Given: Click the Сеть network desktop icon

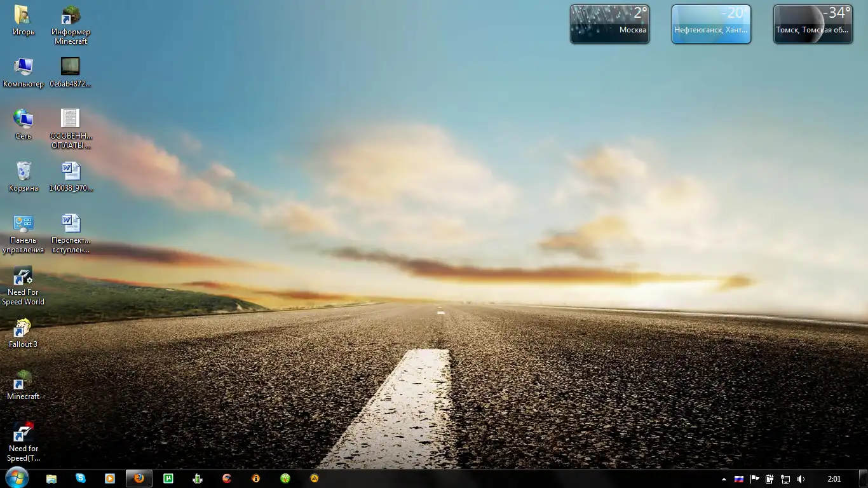Looking at the screenshot, I should point(24,121).
